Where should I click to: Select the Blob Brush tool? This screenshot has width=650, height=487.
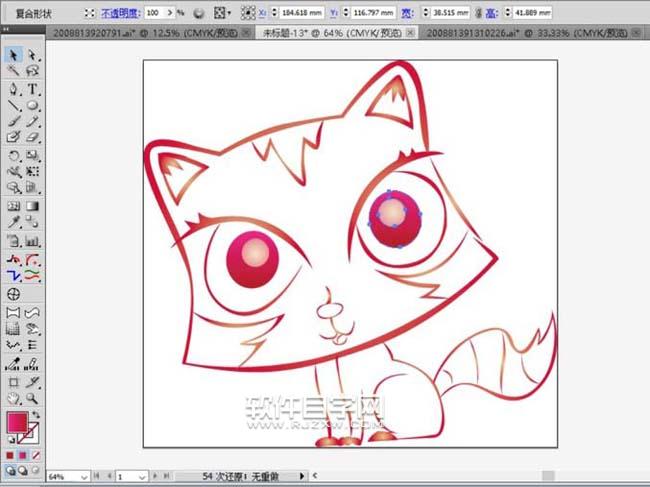13,137
